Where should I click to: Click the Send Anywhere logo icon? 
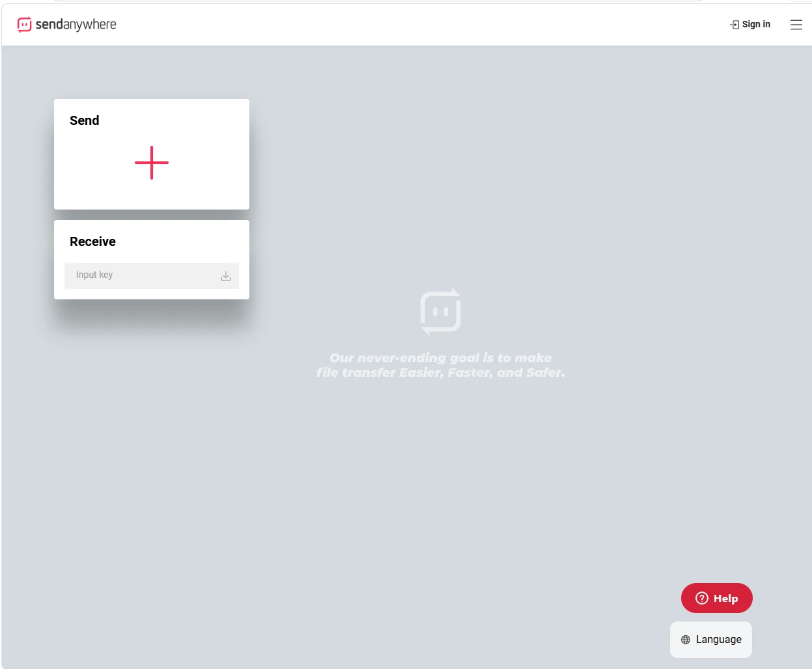24,25
